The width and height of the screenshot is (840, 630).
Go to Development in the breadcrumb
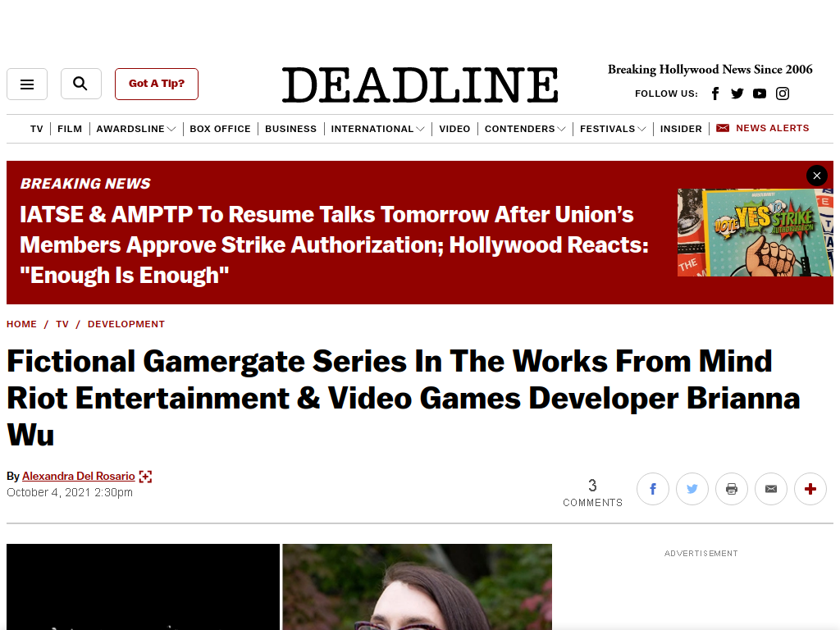pyautogui.click(x=126, y=324)
